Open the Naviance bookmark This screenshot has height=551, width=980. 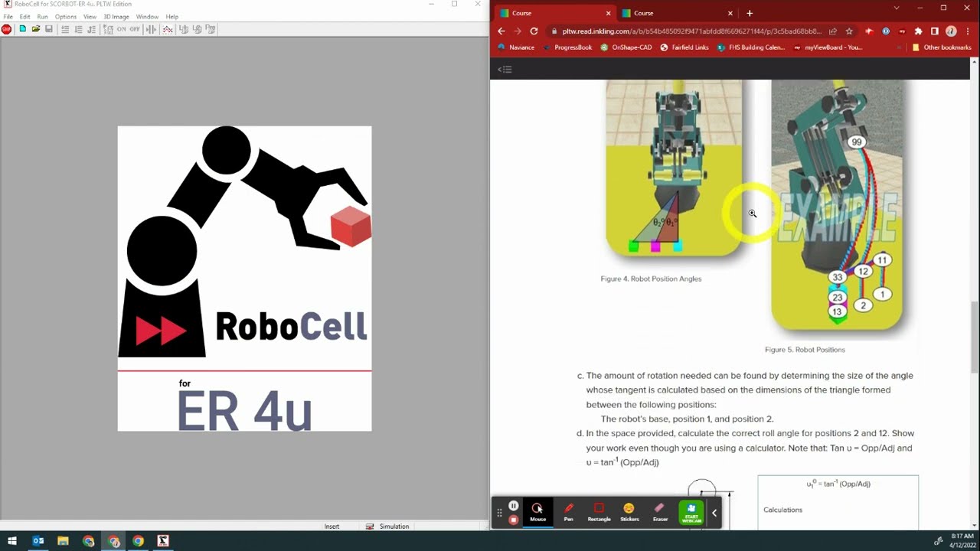[x=516, y=47]
